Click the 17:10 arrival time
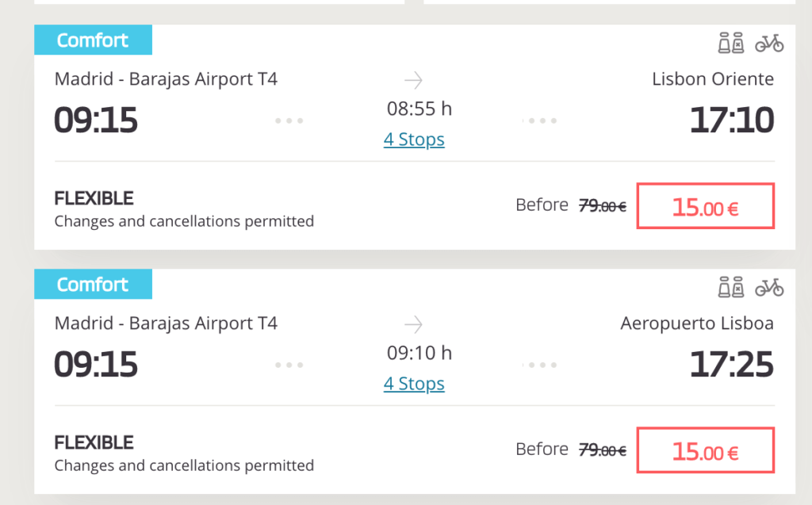The height and width of the screenshot is (505, 812). pos(731,121)
